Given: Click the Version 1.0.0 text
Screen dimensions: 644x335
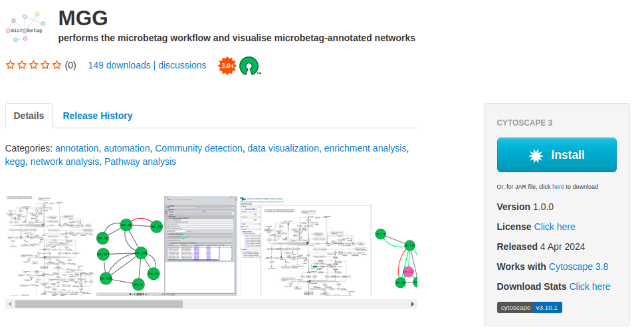Looking at the screenshot, I should (525, 207).
